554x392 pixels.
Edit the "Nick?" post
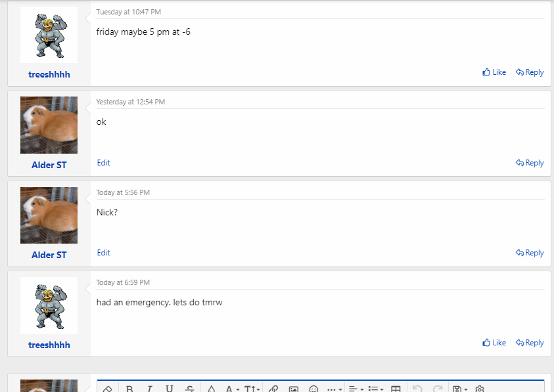click(103, 253)
